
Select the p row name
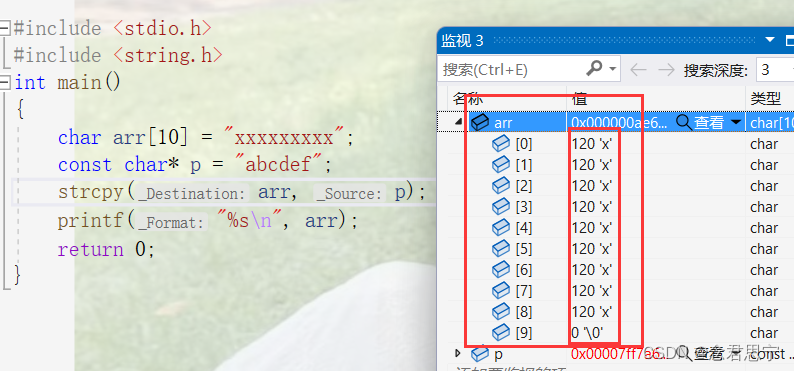(498, 355)
